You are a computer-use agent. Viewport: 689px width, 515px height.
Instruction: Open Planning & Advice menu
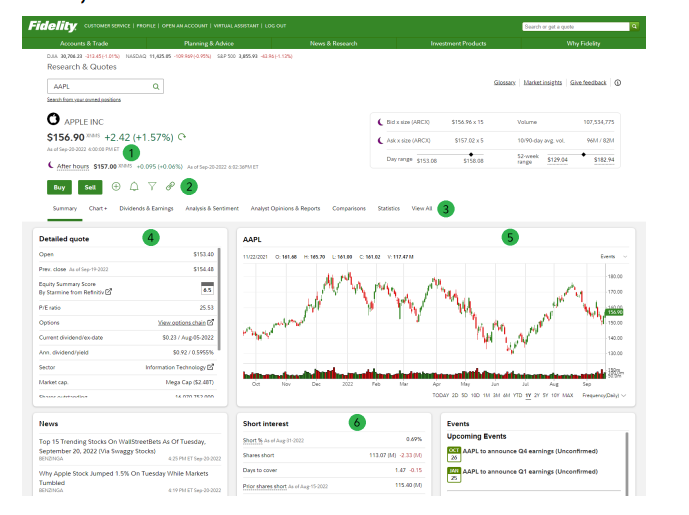coord(209,44)
